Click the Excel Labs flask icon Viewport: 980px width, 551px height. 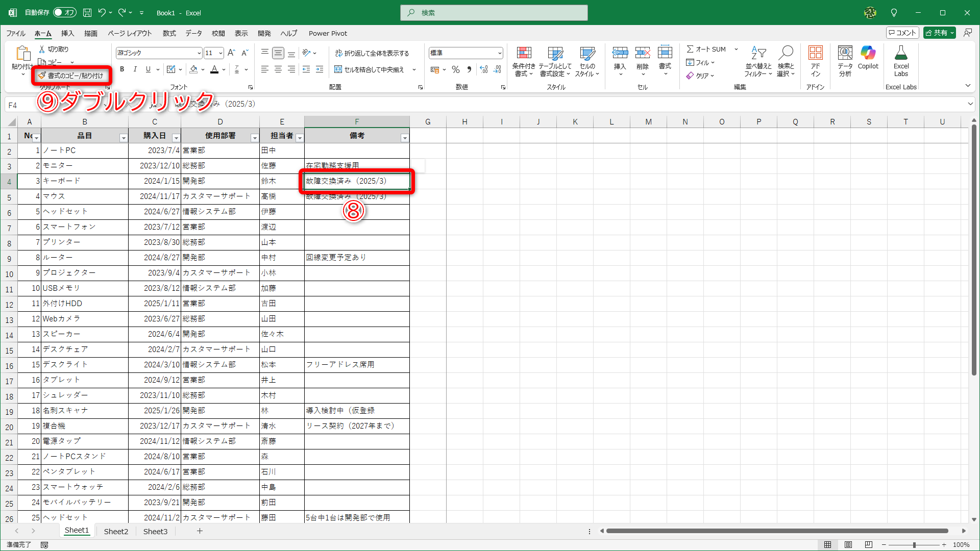coord(901,53)
